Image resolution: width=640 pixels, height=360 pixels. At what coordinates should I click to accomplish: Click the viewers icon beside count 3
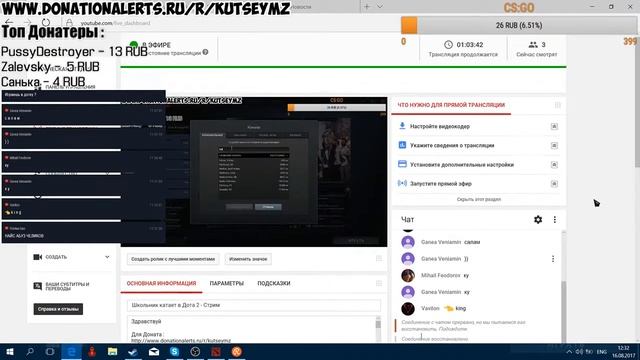coord(533,44)
